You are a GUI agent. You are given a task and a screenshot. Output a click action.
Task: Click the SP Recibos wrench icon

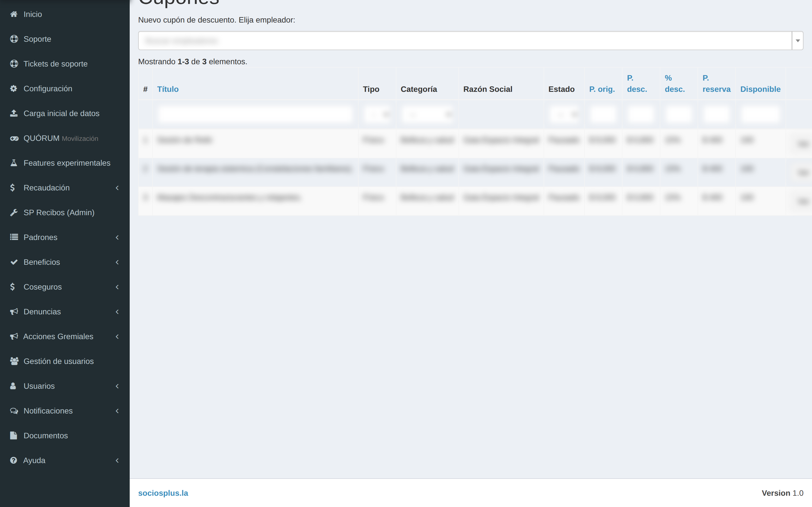[x=14, y=213]
